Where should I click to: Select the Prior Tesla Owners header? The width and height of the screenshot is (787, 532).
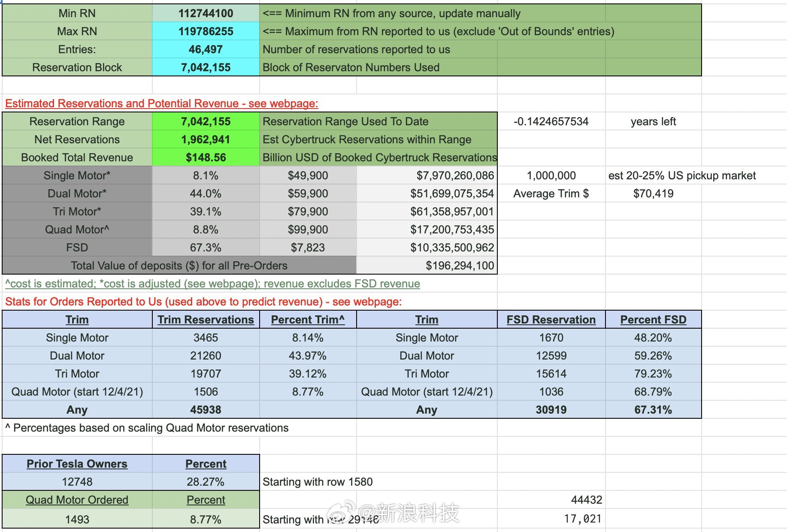pyautogui.click(x=77, y=464)
